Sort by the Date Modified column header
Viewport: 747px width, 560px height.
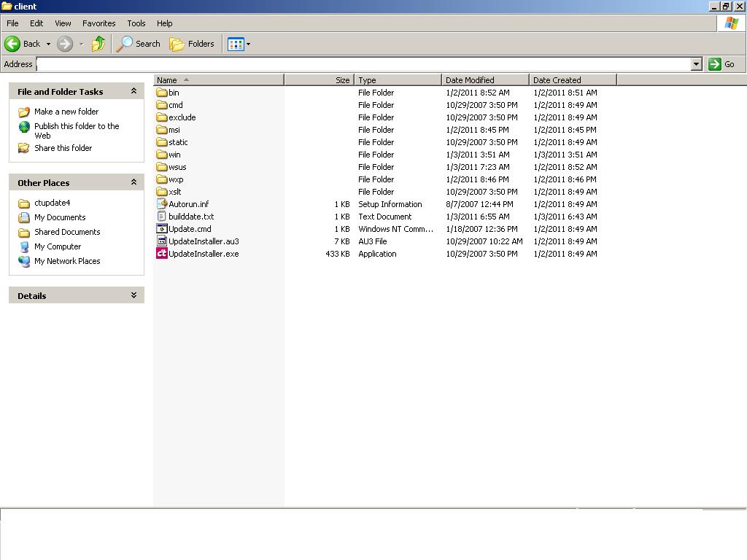tap(485, 80)
